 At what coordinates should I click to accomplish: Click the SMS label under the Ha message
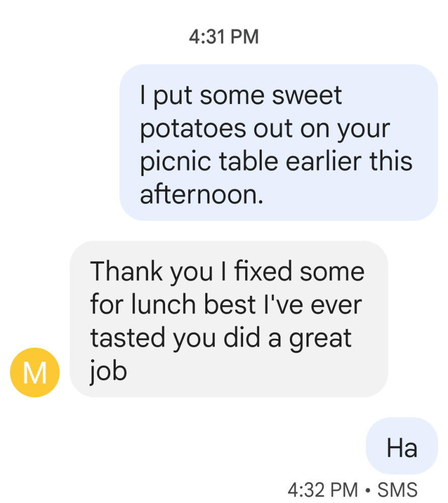(x=397, y=490)
